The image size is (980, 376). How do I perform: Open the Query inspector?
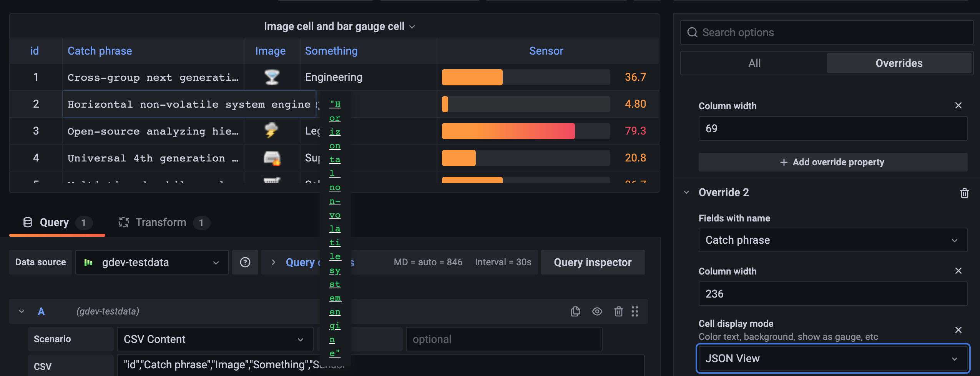coord(593,262)
